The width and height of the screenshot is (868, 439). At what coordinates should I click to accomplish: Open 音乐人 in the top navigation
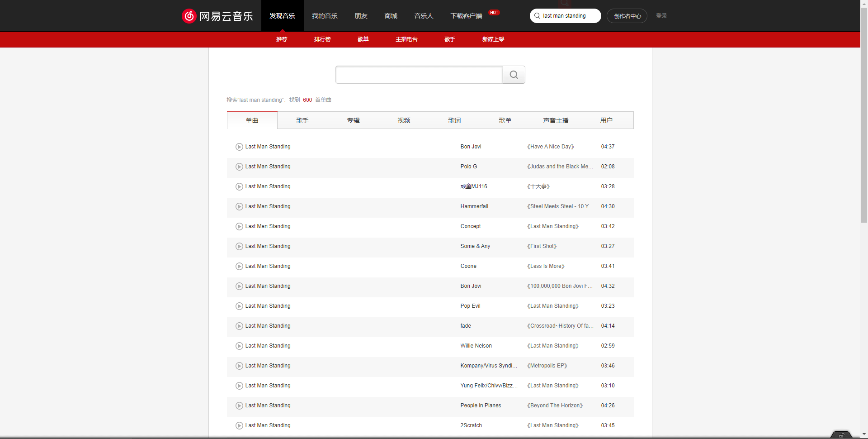[x=424, y=16]
